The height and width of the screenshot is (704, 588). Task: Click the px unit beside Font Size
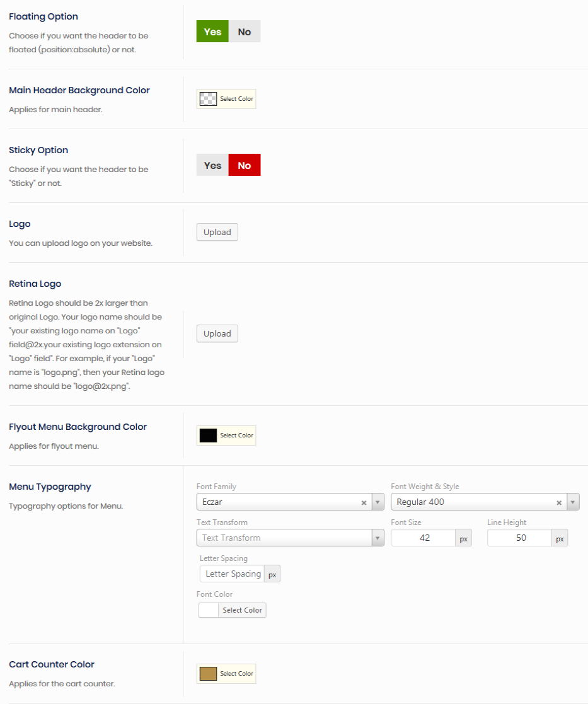464,538
